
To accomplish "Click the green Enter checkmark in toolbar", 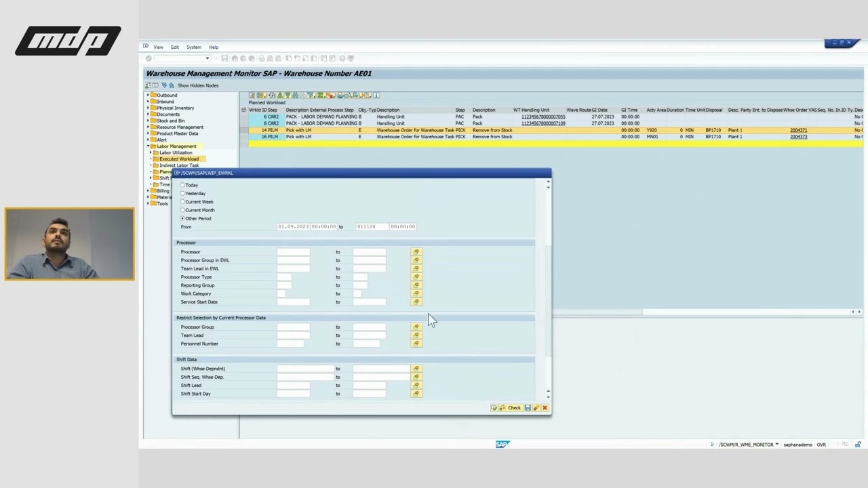I will click(x=149, y=58).
